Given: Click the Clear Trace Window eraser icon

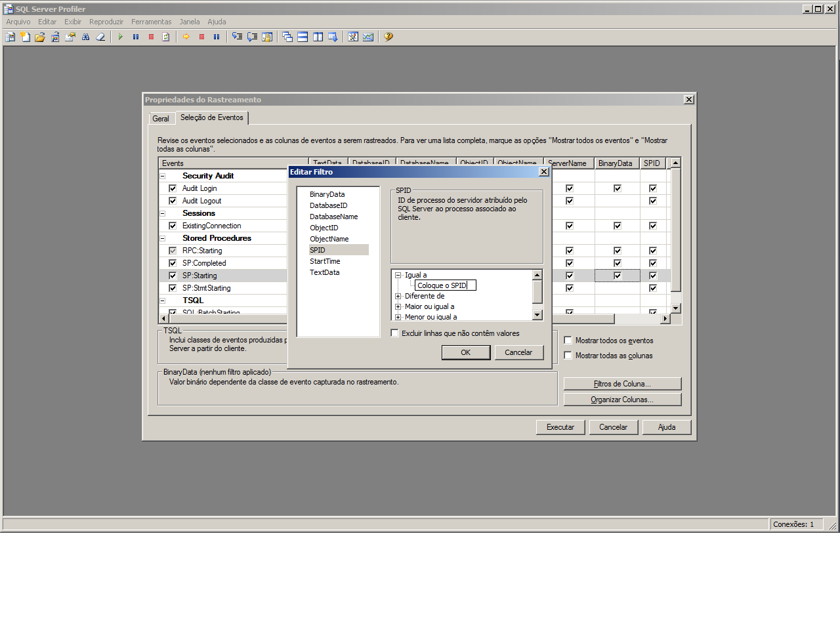Looking at the screenshot, I should click(x=100, y=37).
